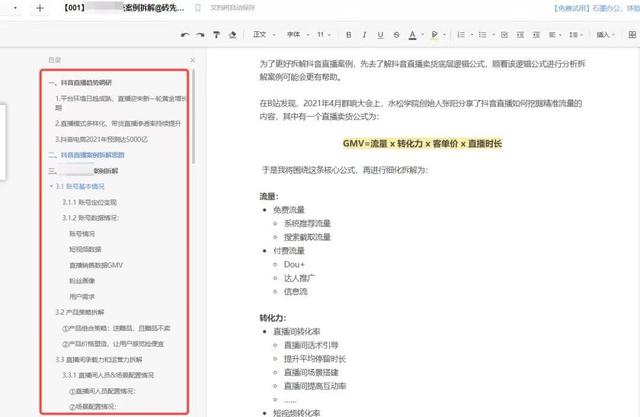This screenshot has width=640, height=417.
Task: Open the 插入 insert menu
Action: (605, 35)
